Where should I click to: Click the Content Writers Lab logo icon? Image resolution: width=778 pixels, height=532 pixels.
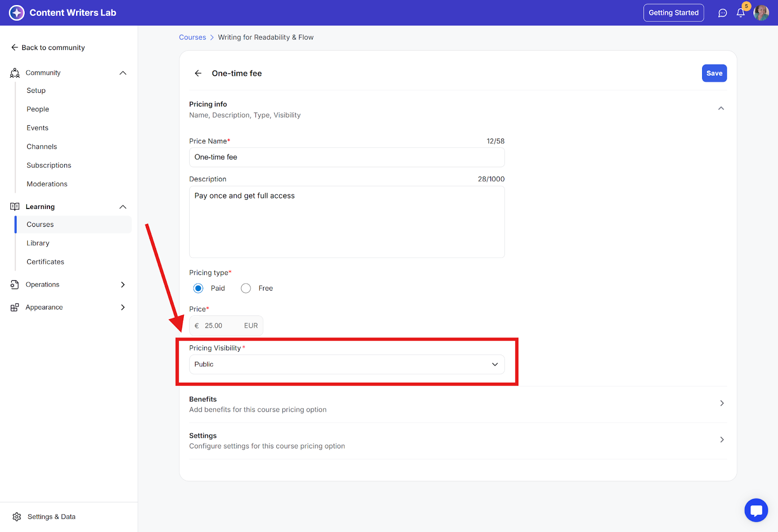click(x=17, y=13)
